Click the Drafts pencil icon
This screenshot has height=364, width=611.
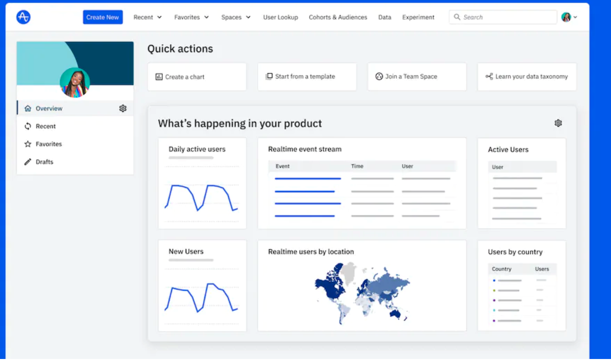pyautogui.click(x=27, y=162)
